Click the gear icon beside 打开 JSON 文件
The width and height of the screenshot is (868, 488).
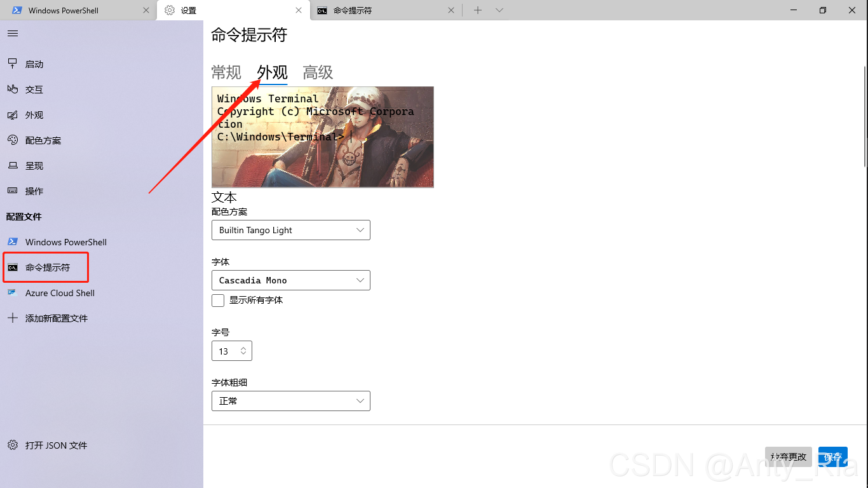13,445
